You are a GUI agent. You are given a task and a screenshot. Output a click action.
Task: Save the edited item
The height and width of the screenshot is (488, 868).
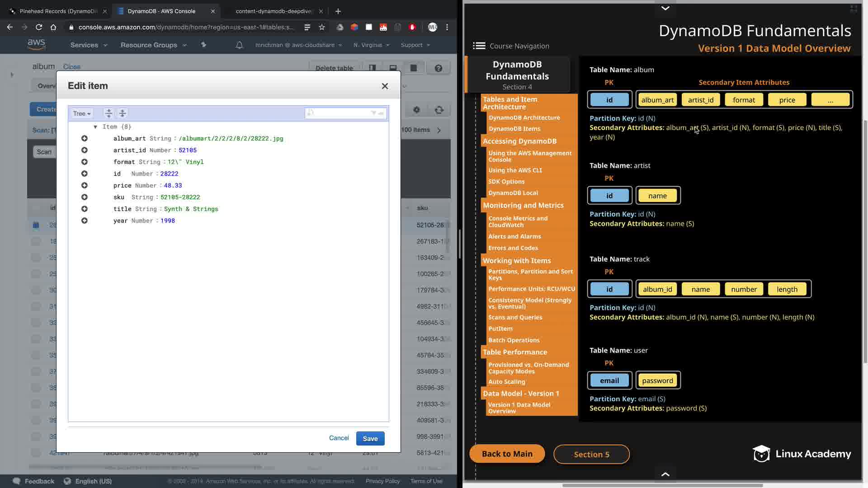click(x=370, y=438)
